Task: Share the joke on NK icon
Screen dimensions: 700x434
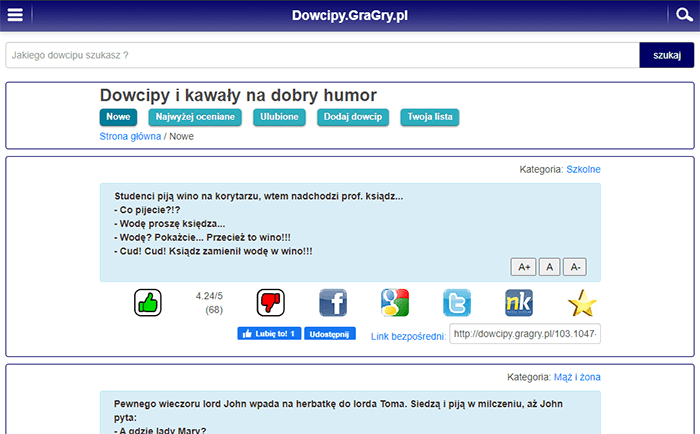Action: (519, 302)
